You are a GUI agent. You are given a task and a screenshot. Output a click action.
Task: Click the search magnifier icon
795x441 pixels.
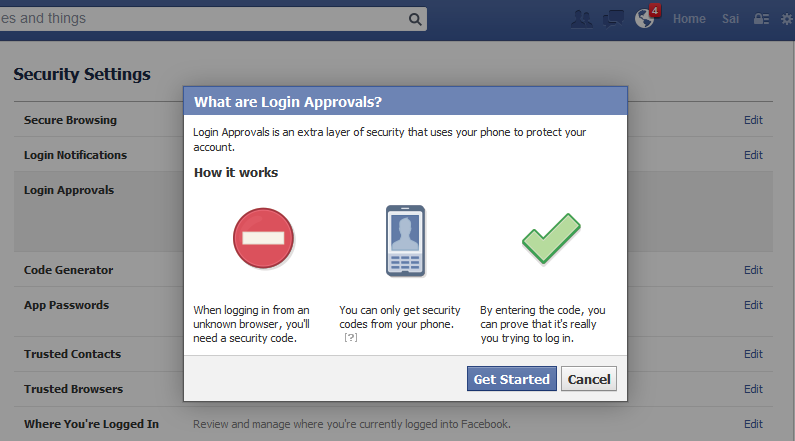tap(415, 19)
